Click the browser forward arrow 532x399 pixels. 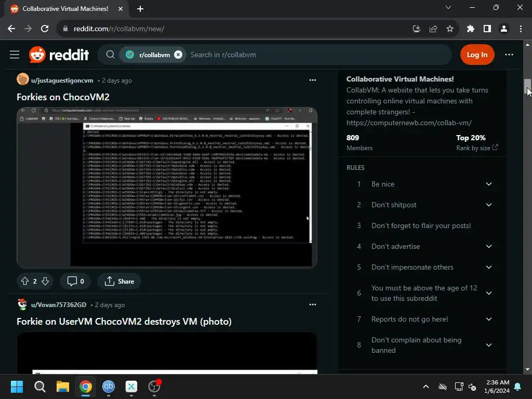click(x=28, y=29)
